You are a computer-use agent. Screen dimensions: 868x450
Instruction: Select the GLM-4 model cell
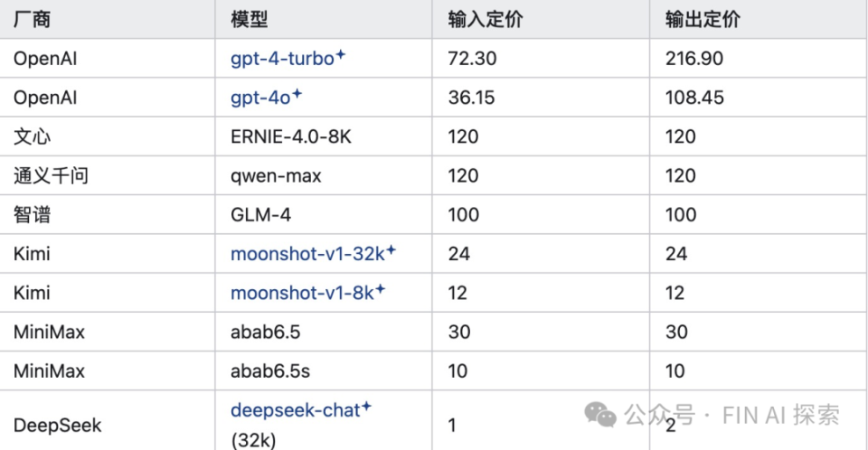[324, 215]
